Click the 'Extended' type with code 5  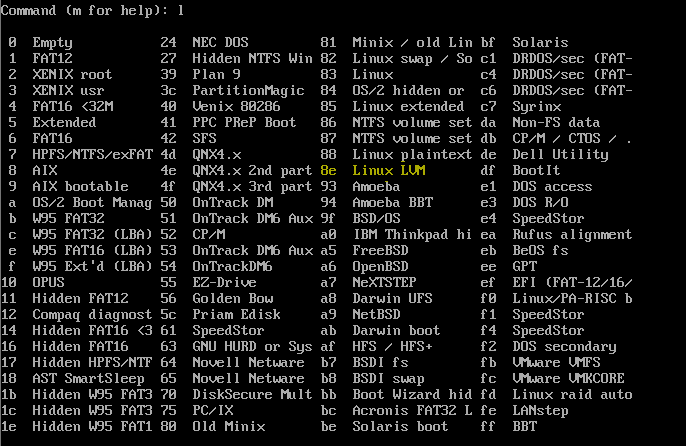(x=64, y=122)
